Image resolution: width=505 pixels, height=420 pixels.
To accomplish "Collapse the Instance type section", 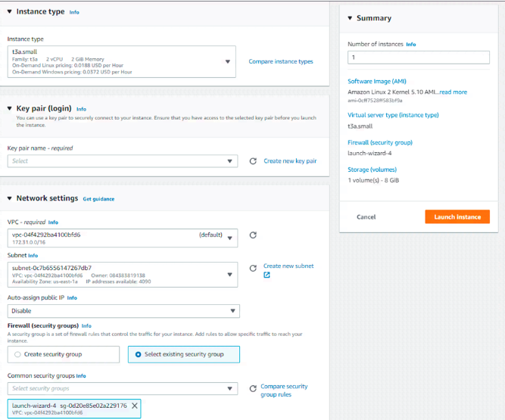I will pos(10,11).
